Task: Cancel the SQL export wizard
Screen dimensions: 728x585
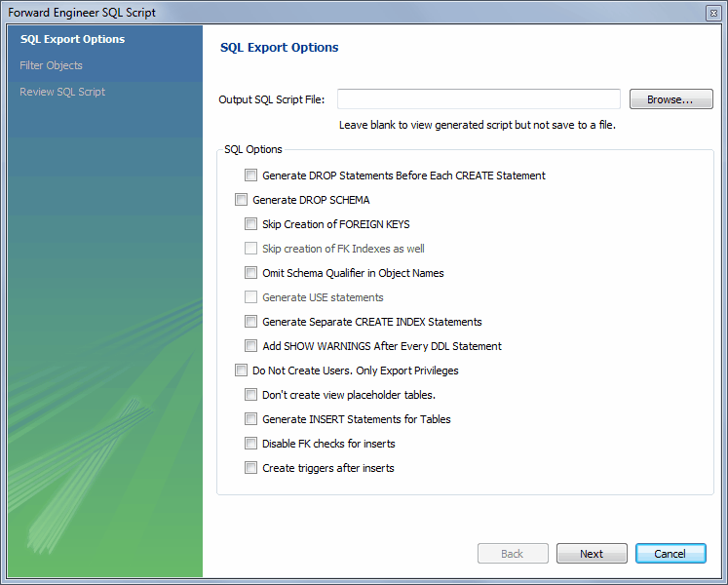Action: point(671,554)
